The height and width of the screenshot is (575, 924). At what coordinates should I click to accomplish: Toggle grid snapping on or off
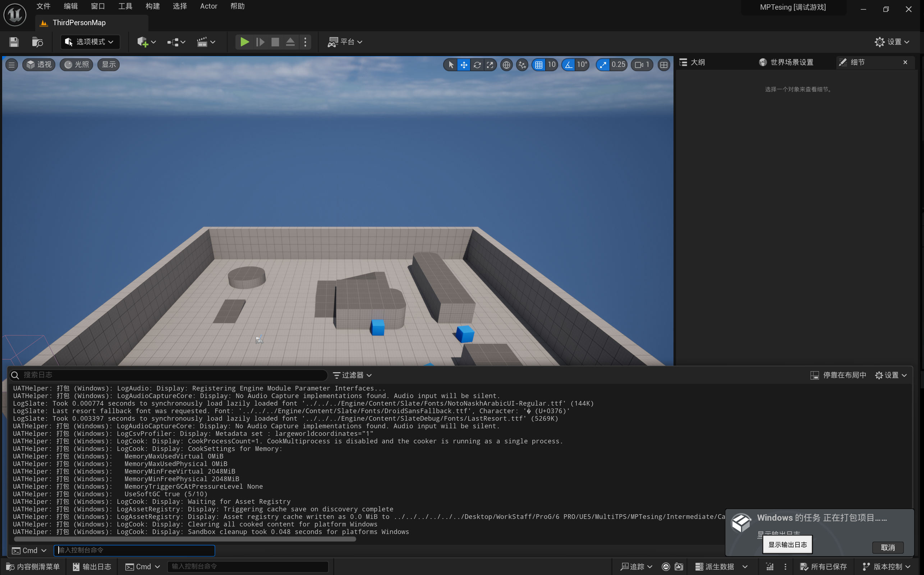(x=539, y=65)
